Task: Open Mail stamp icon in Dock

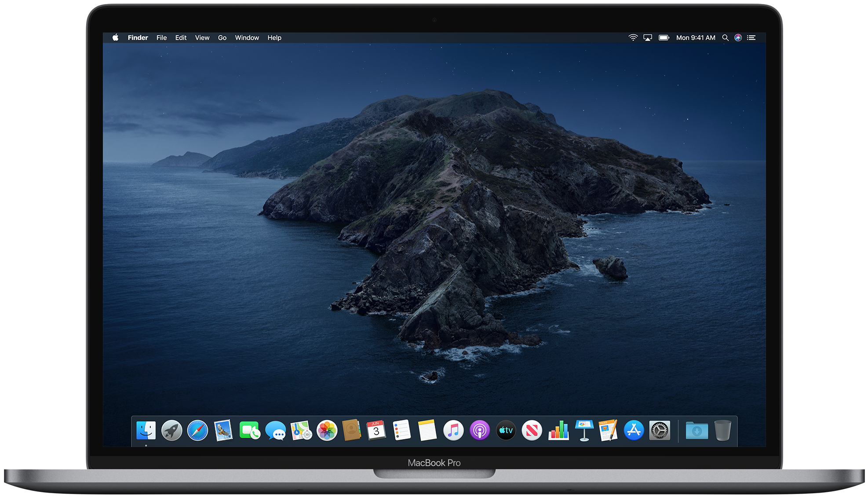Action: 223,430
